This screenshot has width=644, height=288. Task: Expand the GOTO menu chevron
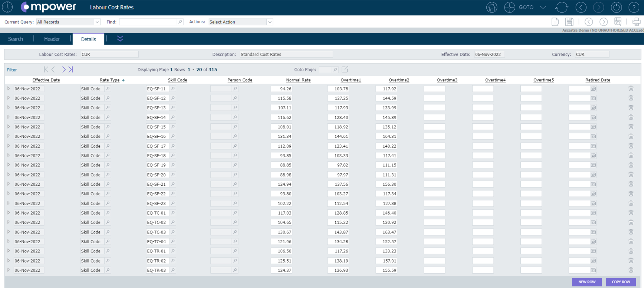click(x=543, y=7)
